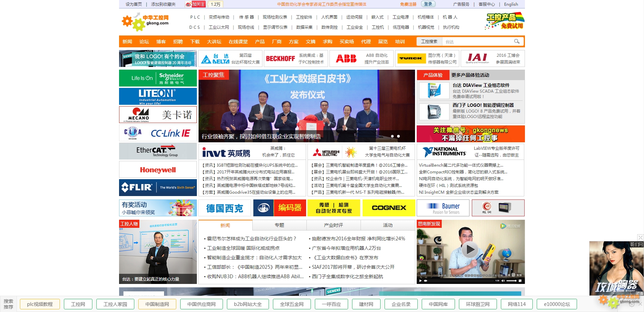This screenshot has height=312, width=644.
Task: Open fullscreen with the video expand icon
Action: tap(521, 281)
